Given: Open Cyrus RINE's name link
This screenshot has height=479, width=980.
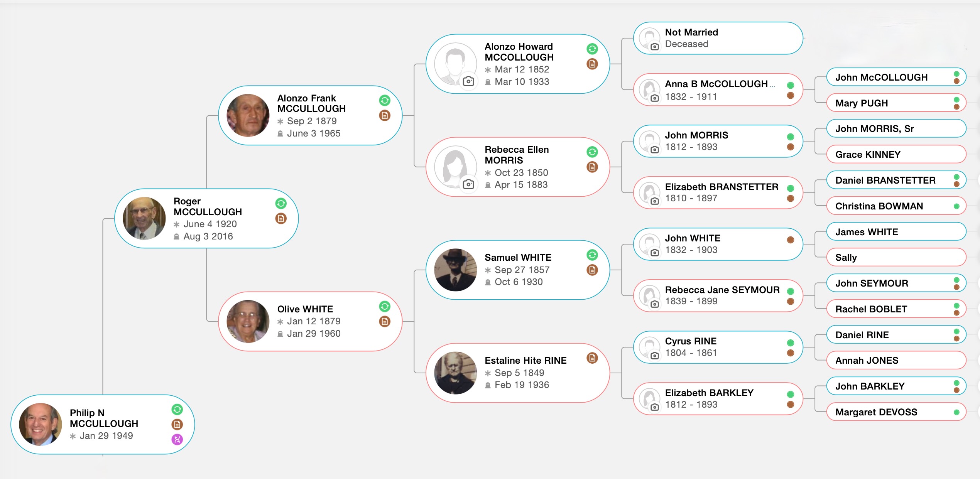Looking at the screenshot, I should [x=691, y=341].
